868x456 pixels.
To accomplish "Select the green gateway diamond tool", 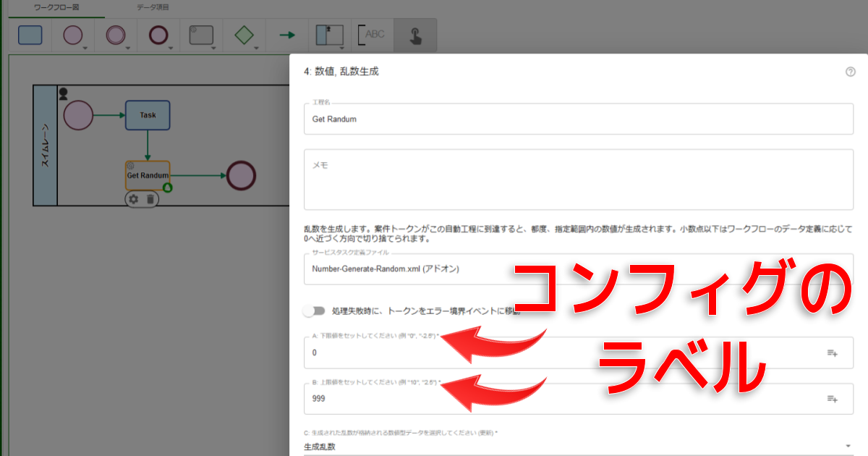I will pos(244,35).
